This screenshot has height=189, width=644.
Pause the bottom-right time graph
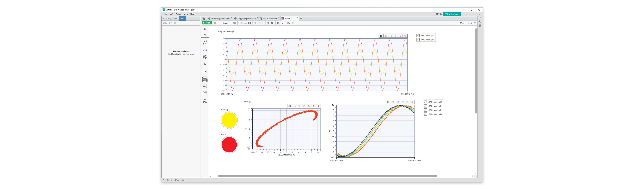[388, 102]
